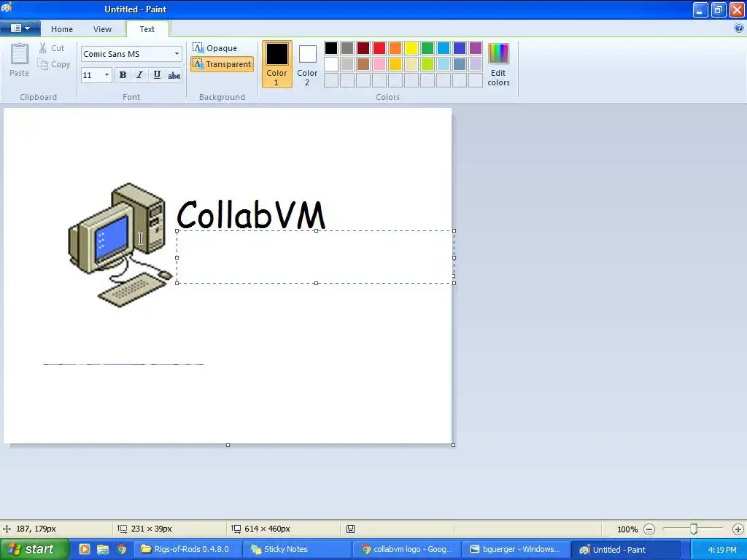Click the save disk icon in status bar
Image resolution: width=747 pixels, height=560 pixels.
pos(350,529)
